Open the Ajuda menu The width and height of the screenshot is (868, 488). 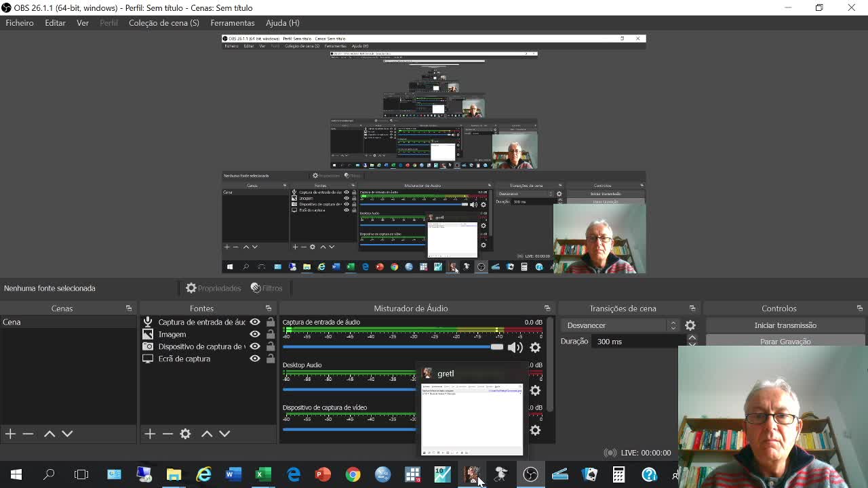pos(283,23)
